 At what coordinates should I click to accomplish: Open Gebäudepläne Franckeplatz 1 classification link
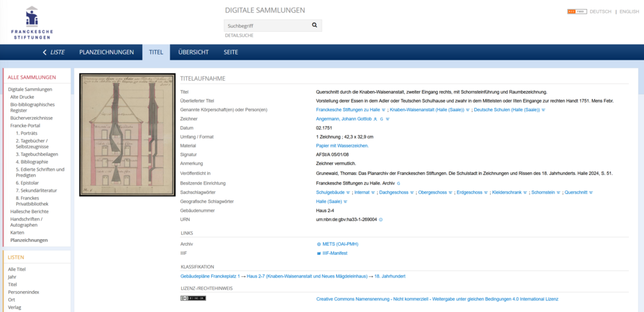point(210,276)
